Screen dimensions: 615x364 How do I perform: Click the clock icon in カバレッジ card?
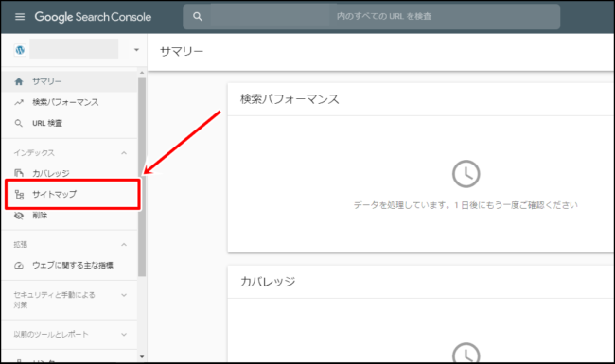(x=466, y=353)
